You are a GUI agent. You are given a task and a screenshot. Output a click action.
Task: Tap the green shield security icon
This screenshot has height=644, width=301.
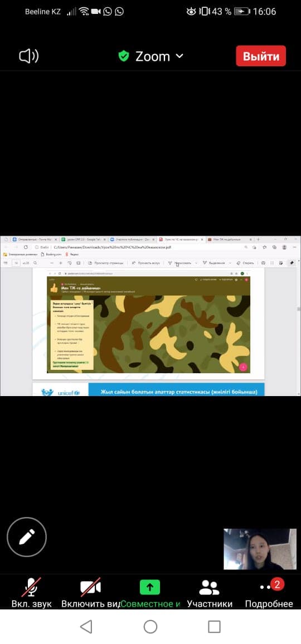click(x=123, y=56)
